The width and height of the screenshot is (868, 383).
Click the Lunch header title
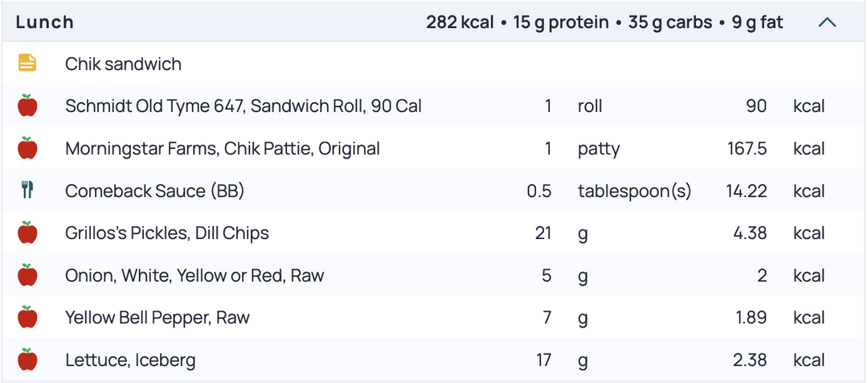[x=45, y=23]
